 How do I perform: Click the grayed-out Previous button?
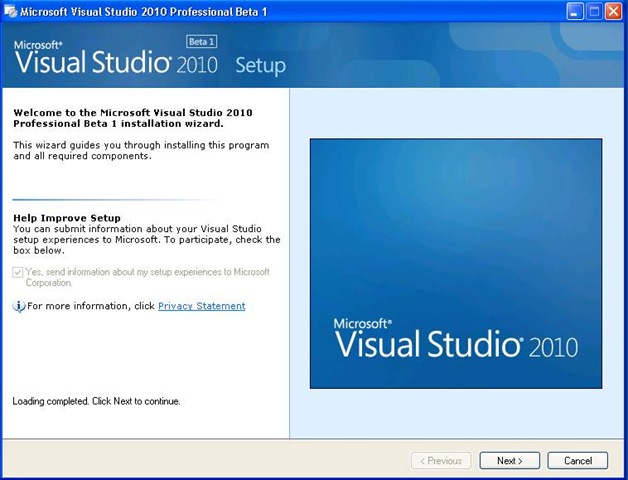coord(441,461)
